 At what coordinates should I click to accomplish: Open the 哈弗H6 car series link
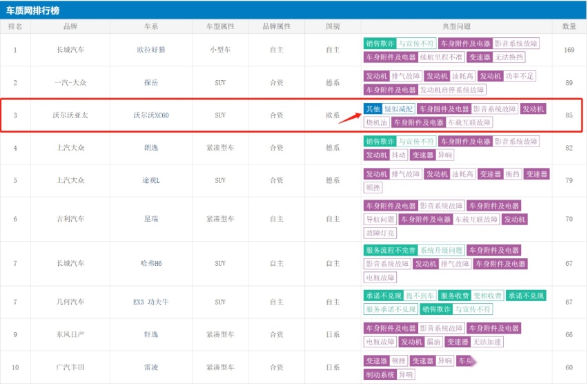point(151,264)
